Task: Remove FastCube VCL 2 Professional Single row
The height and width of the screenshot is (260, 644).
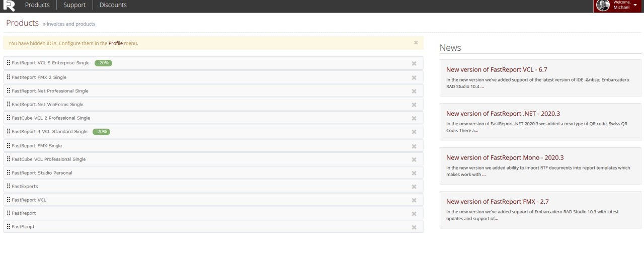Action: 414,119
